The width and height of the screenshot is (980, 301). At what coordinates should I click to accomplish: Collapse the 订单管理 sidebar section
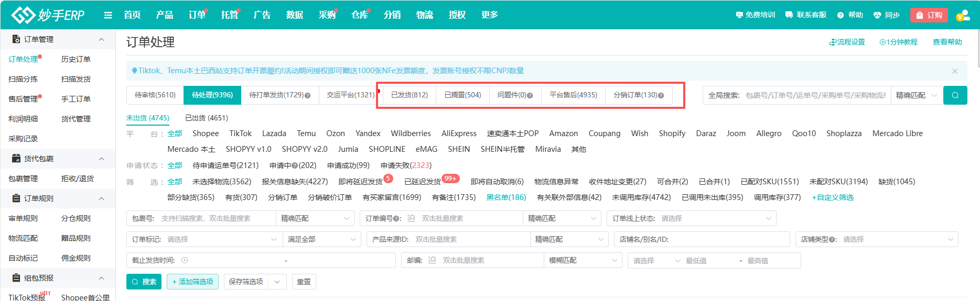pyautogui.click(x=101, y=39)
